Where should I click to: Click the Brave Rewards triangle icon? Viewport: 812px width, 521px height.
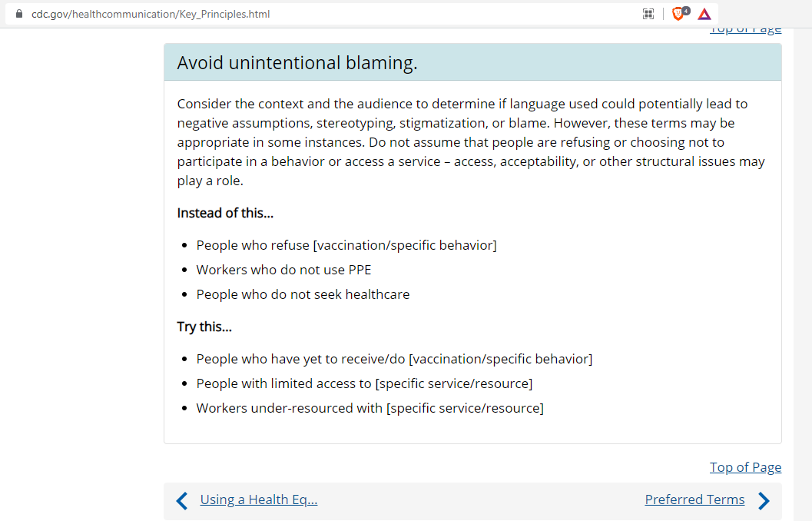coord(704,14)
